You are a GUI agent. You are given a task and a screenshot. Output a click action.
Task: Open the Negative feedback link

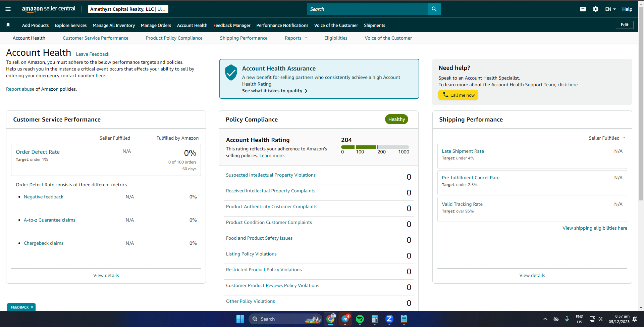pyautogui.click(x=44, y=197)
